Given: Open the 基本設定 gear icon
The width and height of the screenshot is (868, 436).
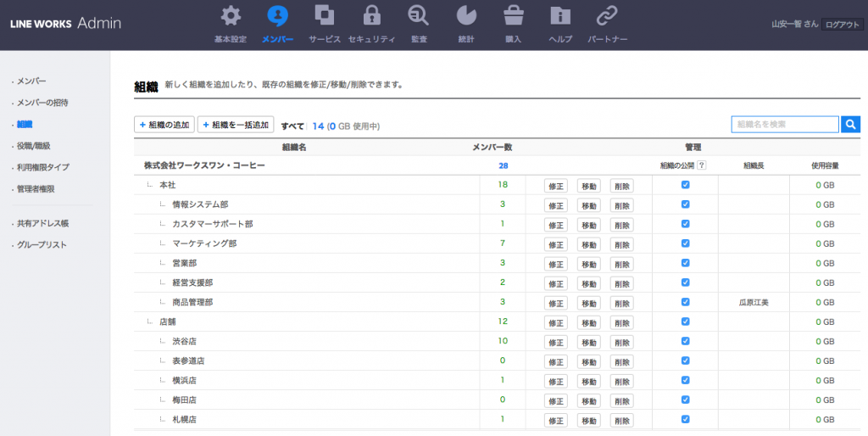Looking at the screenshot, I should coord(230,17).
